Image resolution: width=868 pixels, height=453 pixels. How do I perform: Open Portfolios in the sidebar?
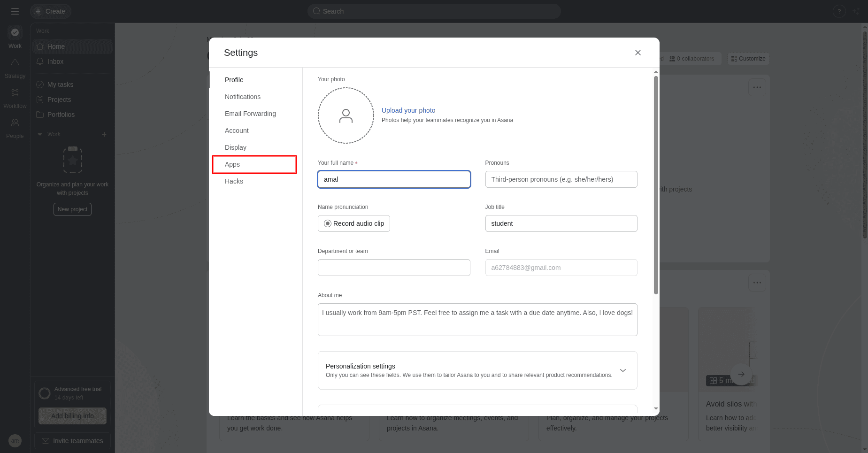pyautogui.click(x=72, y=115)
